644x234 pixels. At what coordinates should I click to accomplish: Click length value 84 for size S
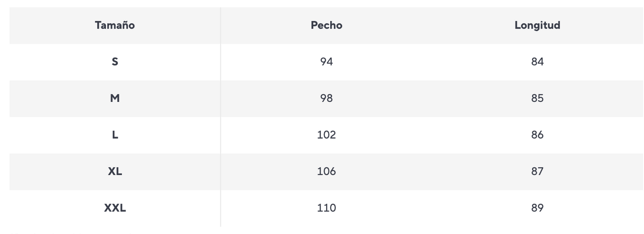pos(537,62)
